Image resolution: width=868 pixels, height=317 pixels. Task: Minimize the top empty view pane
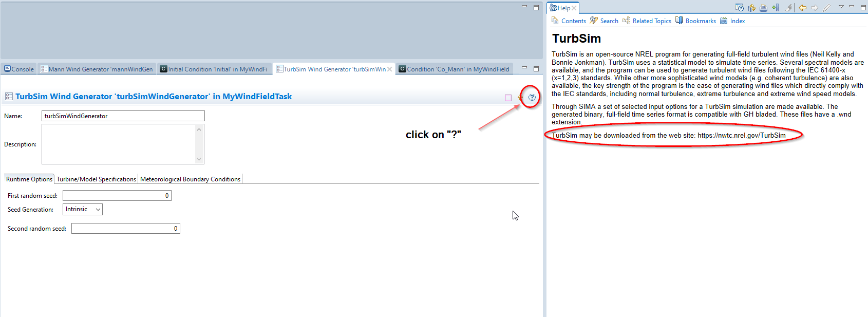tap(524, 6)
